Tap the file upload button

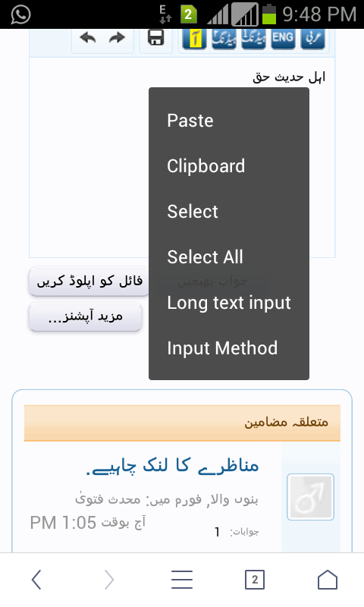(x=89, y=281)
